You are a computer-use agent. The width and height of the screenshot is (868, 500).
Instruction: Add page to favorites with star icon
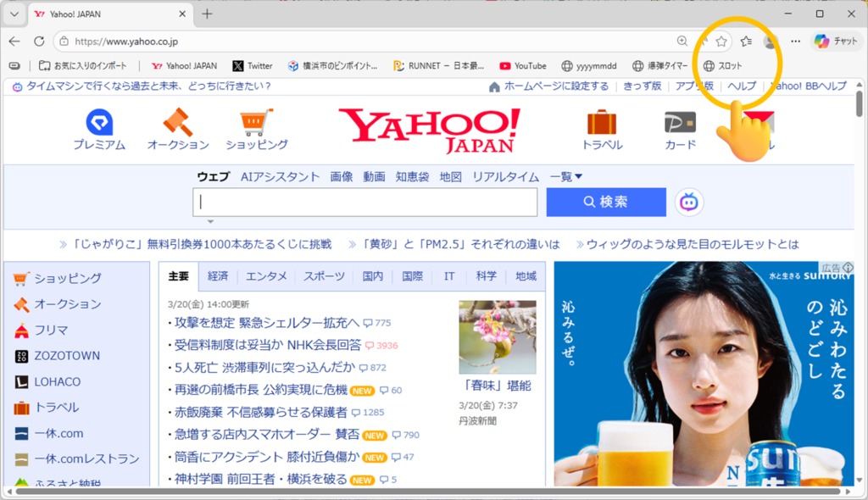click(x=721, y=41)
